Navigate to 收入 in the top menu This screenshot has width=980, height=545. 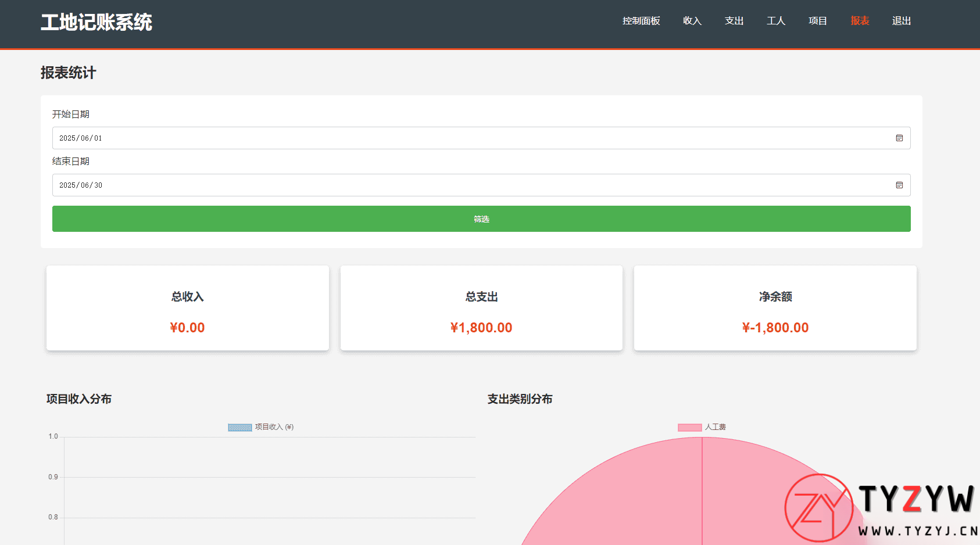(x=692, y=21)
